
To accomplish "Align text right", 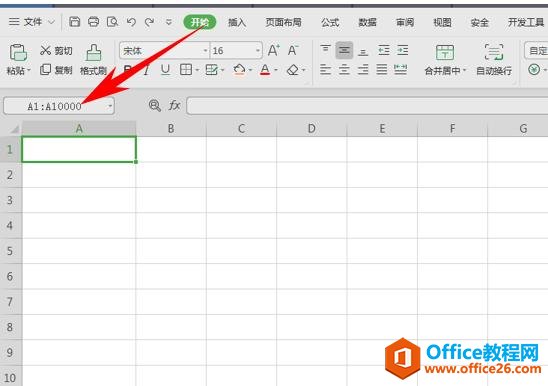I will coord(363,69).
